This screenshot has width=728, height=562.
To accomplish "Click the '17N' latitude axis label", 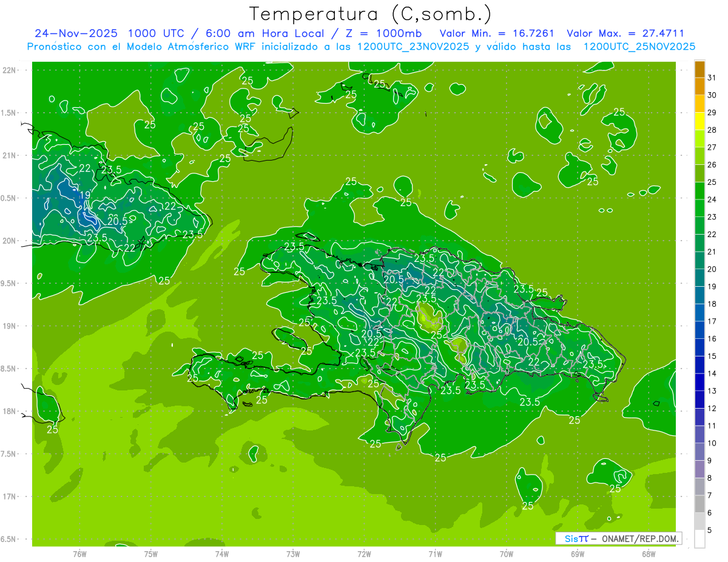I will pyautogui.click(x=9, y=497).
